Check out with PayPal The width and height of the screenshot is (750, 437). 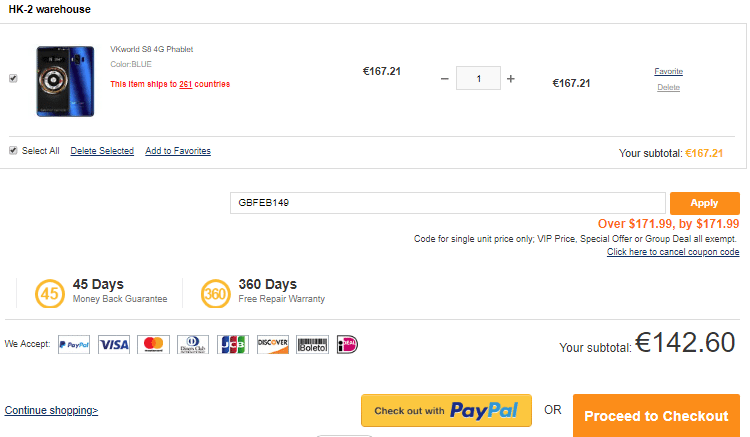pyautogui.click(x=446, y=410)
